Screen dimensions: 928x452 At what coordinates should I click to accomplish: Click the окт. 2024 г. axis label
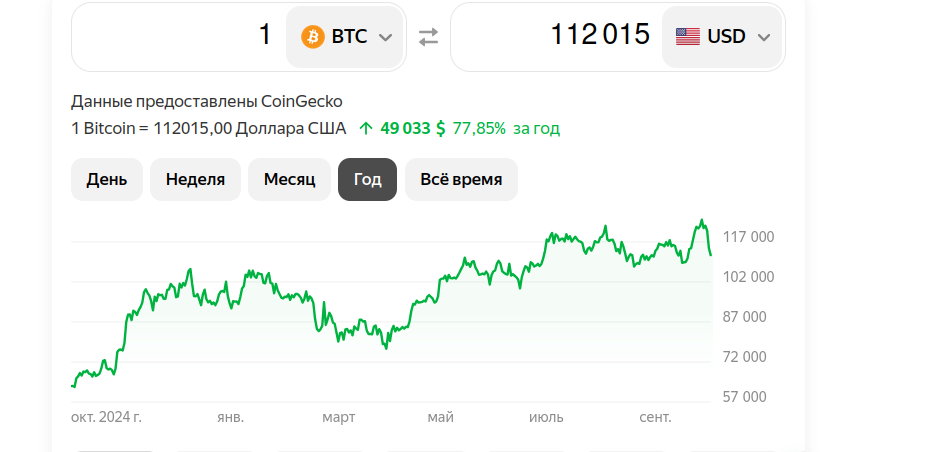(x=107, y=417)
